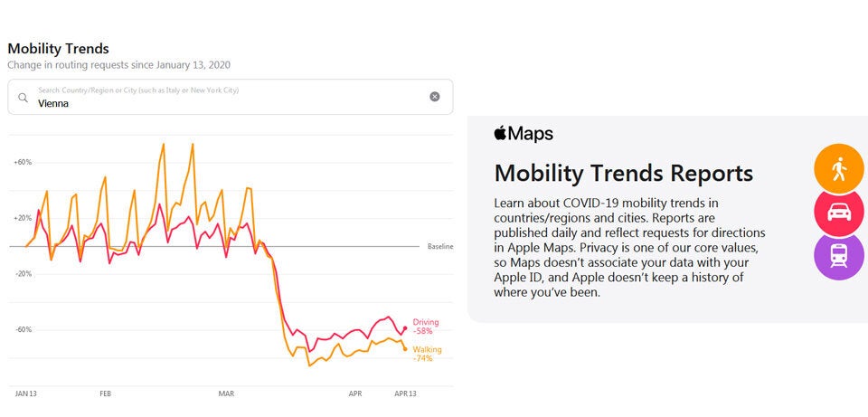Click the red driving car icon
868x417 pixels.
839,213
